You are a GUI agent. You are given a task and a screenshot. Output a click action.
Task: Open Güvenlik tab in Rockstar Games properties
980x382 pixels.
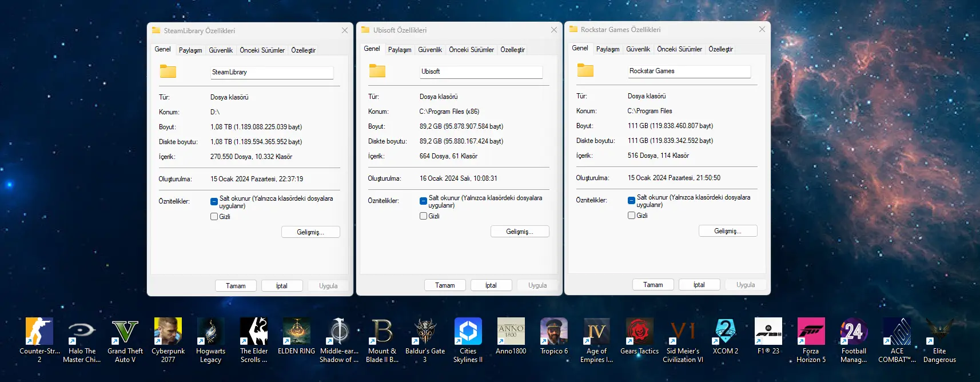click(x=638, y=49)
